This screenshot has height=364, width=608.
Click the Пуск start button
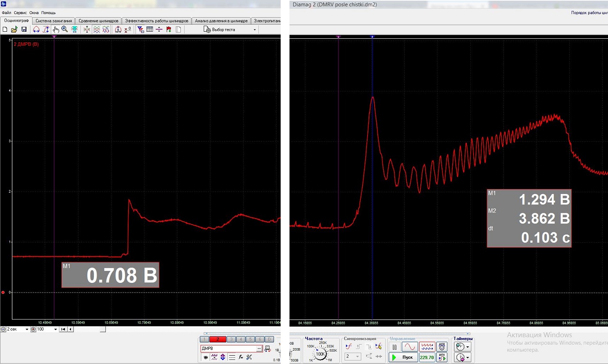click(x=403, y=357)
